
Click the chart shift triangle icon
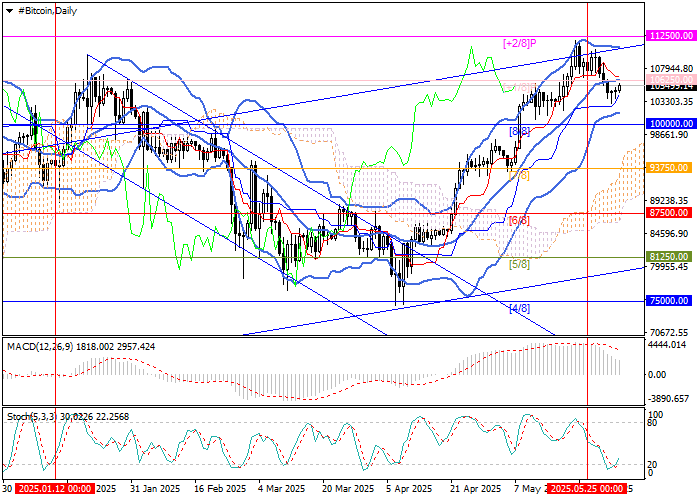[7, 10]
